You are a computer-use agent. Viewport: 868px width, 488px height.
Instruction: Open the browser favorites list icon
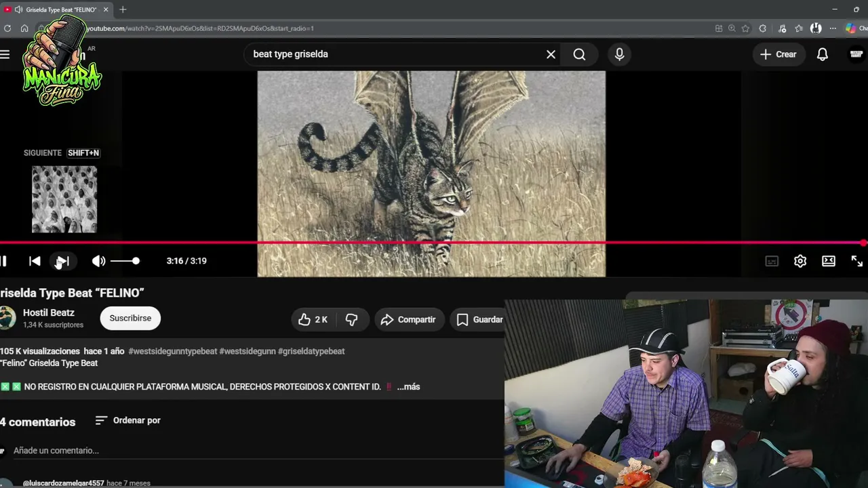tap(799, 28)
